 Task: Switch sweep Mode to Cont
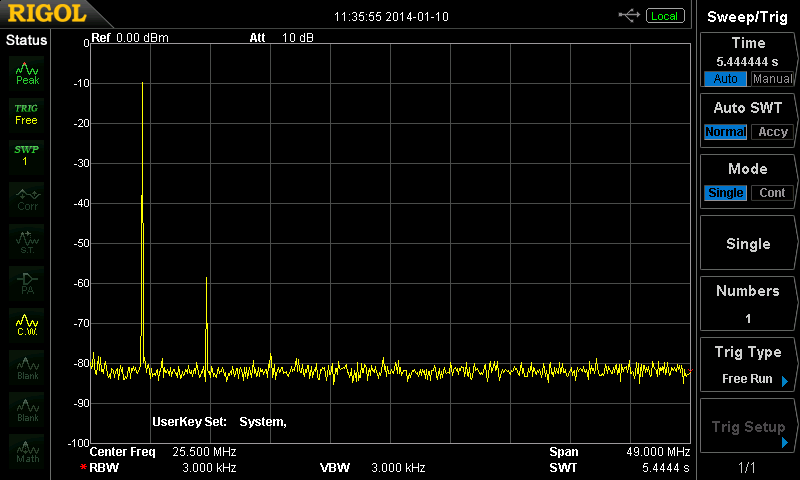tap(772, 193)
